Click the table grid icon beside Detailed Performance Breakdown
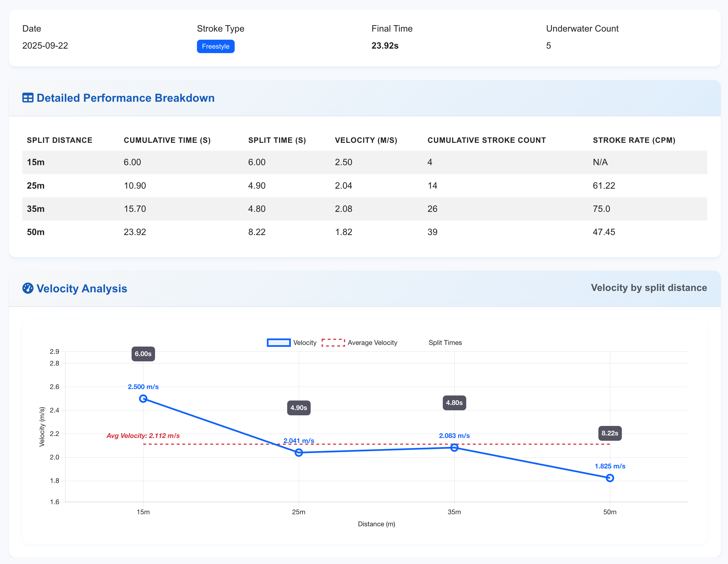Viewport: 728px width, 564px height. (28, 98)
